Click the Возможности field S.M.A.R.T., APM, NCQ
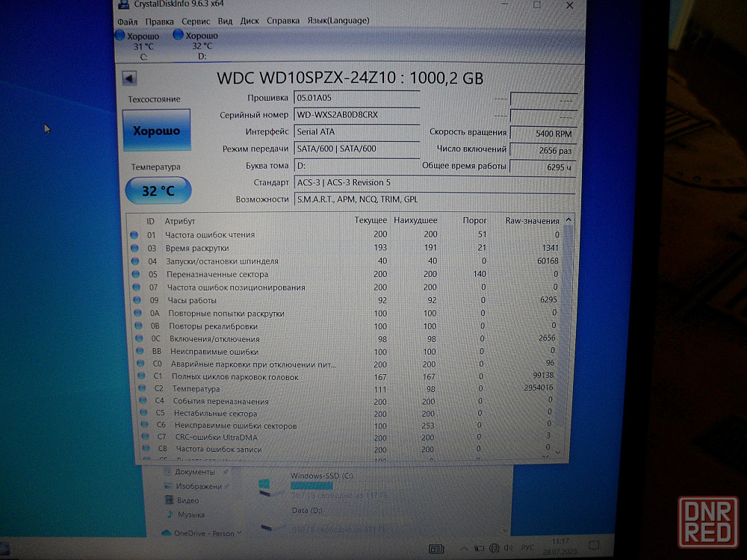 tap(435, 199)
